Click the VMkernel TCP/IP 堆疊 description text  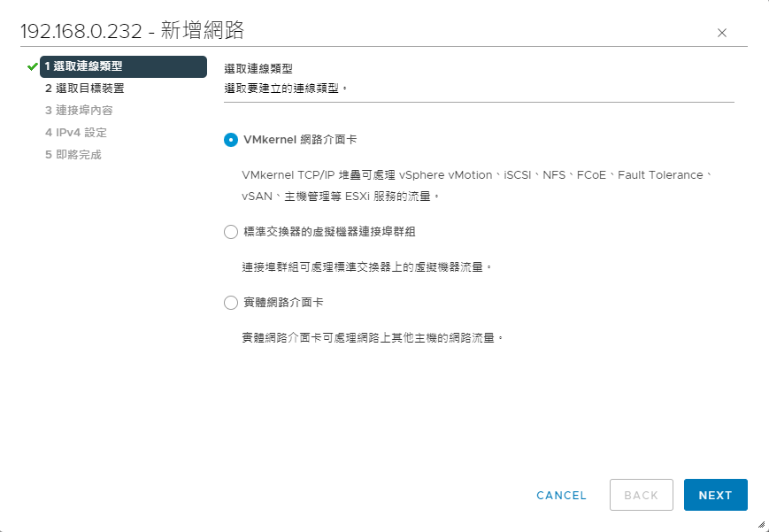[x=477, y=186]
